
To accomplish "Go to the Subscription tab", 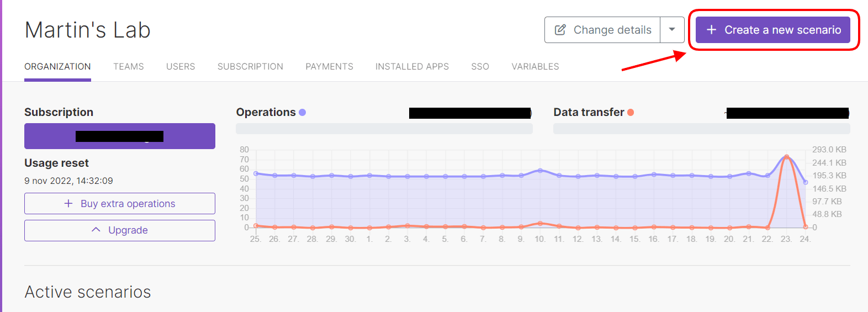I will (250, 66).
